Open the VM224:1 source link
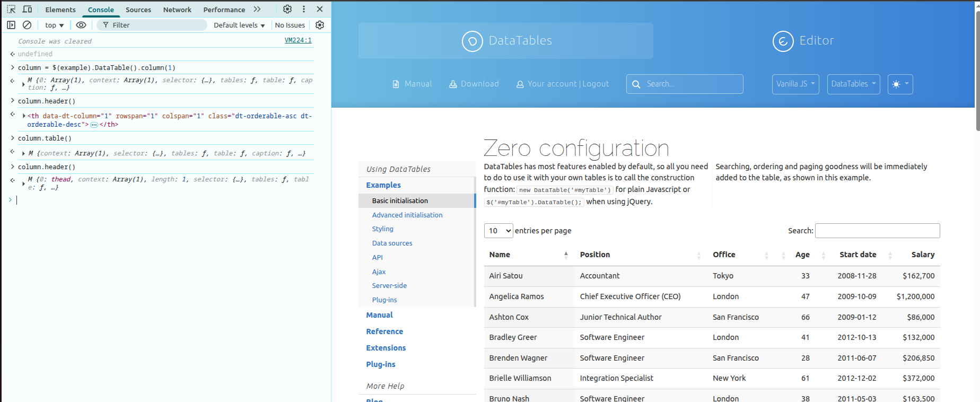The width and height of the screenshot is (980, 402). [298, 40]
